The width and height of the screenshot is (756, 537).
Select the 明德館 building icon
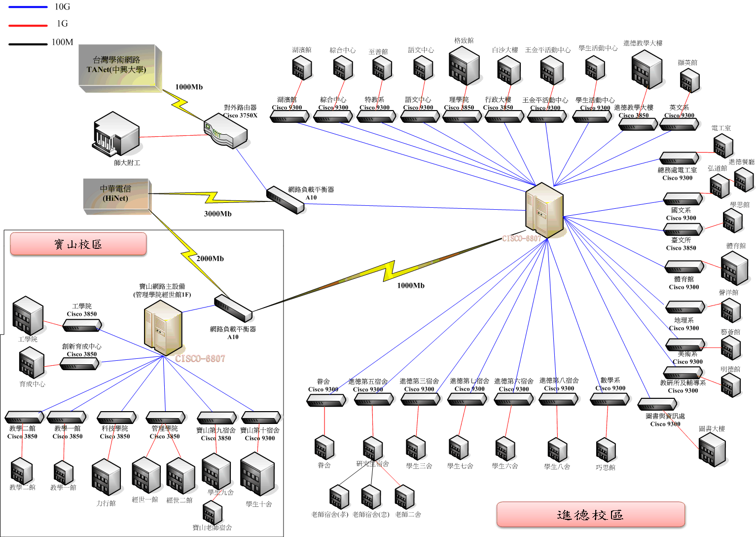[730, 385]
